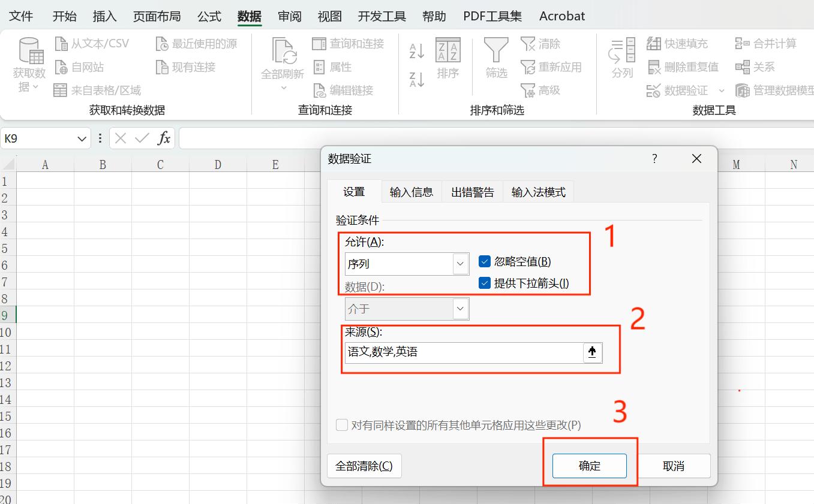The height and width of the screenshot is (504, 814).
Task: Switch to the 开始 ribbon tab
Action: click(64, 16)
